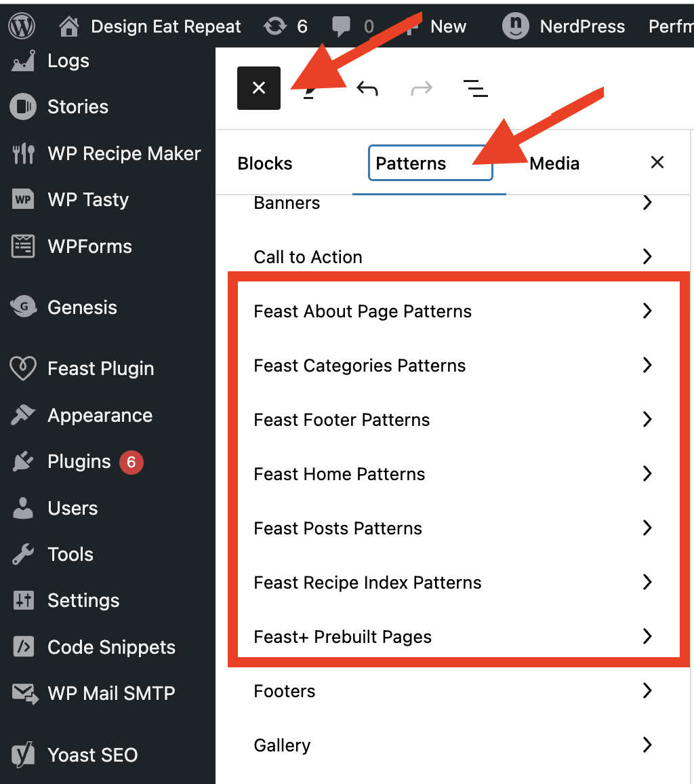Close the inserter panel with X
The width and height of the screenshot is (694, 784).
pos(657,163)
